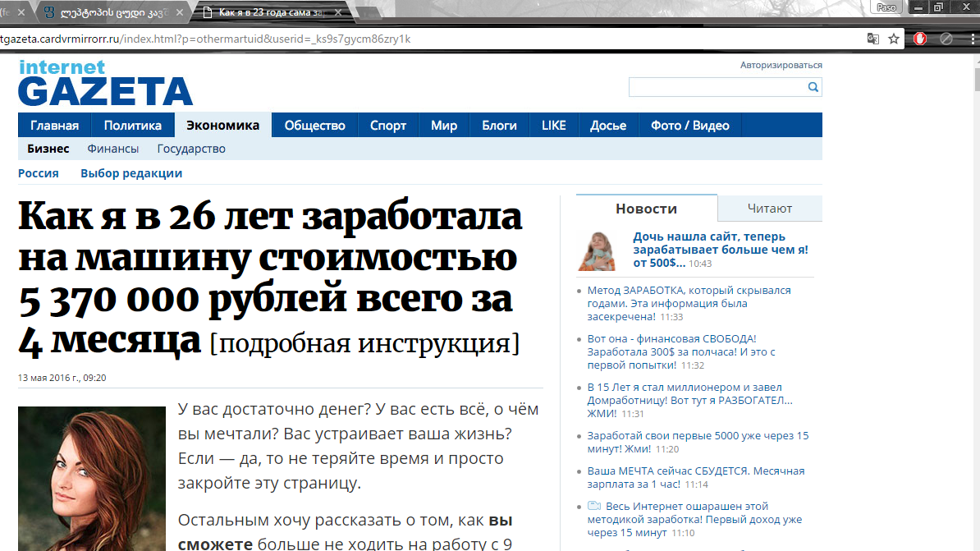The width and height of the screenshot is (980, 551).
Task: Switch to the 'Читают' sidebar tab
Action: coord(769,209)
